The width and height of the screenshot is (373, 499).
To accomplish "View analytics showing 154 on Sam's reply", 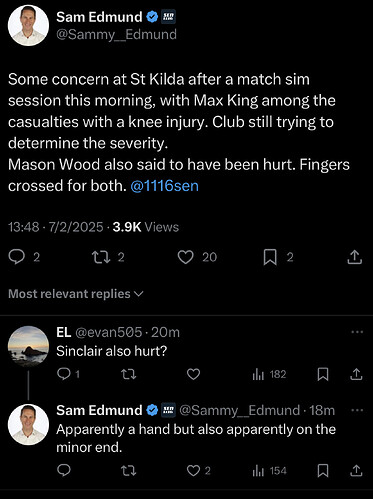I will [x=270, y=471].
